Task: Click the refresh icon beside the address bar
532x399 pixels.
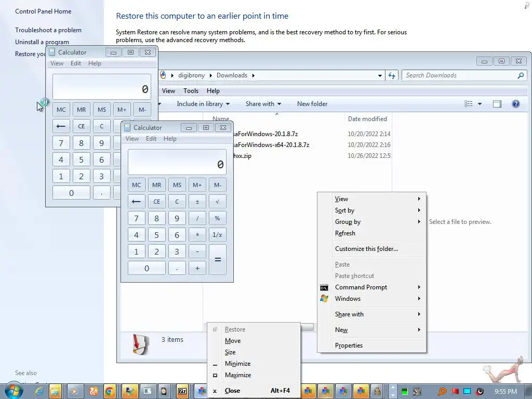Action: [392, 75]
